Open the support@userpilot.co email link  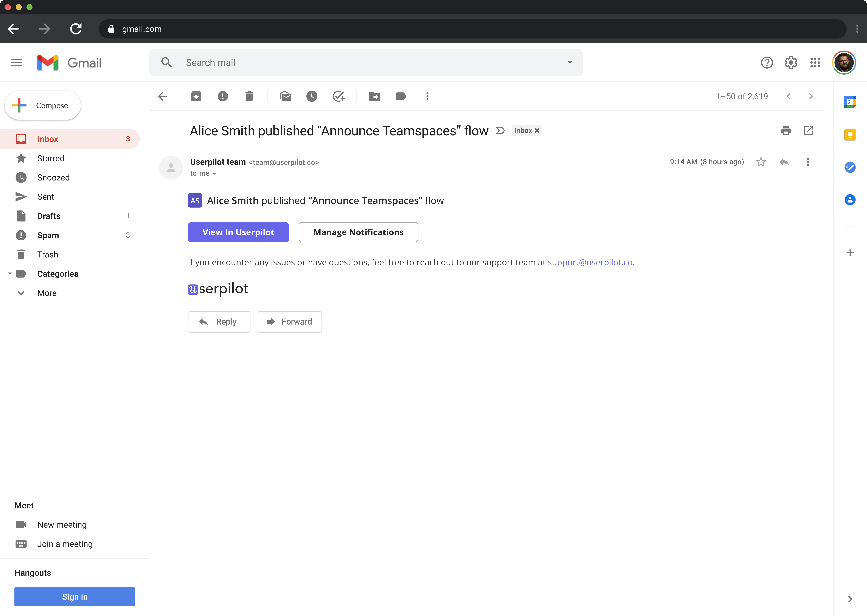pos(590,262)
